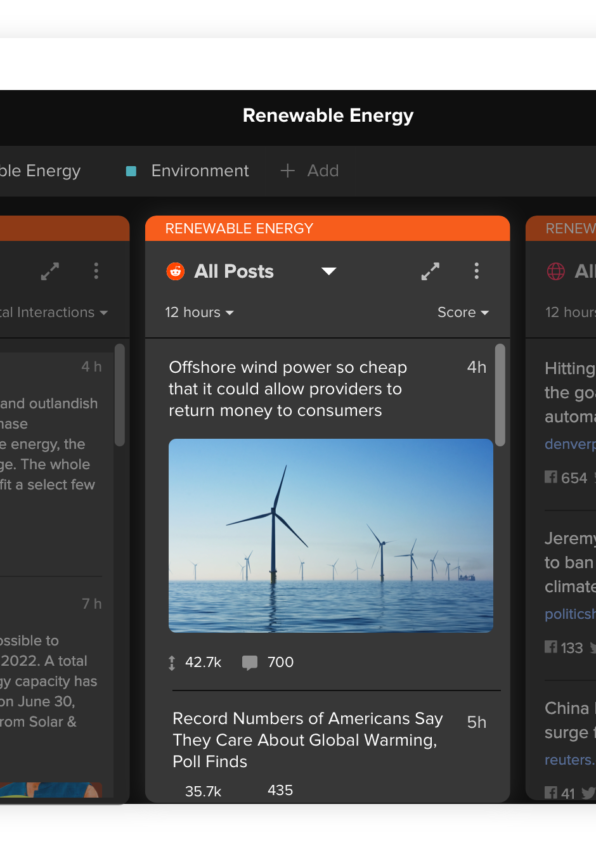
Task: Switch to the Environment tab
Action: click(x=199, y=171)
